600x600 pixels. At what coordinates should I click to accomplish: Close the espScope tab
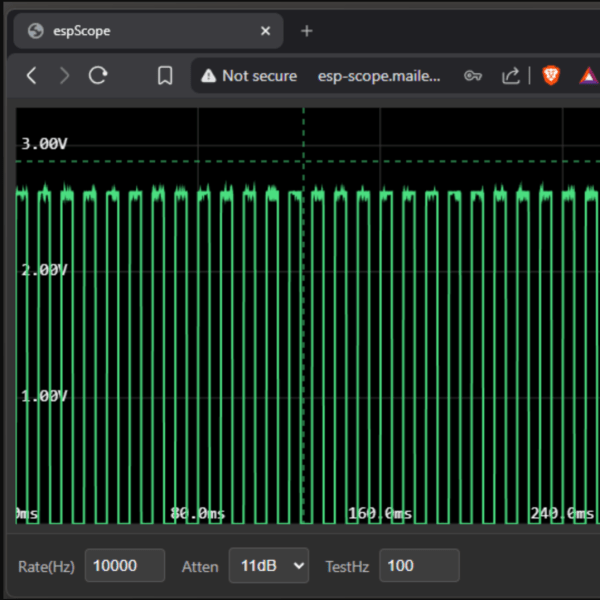tap(265, 31)
